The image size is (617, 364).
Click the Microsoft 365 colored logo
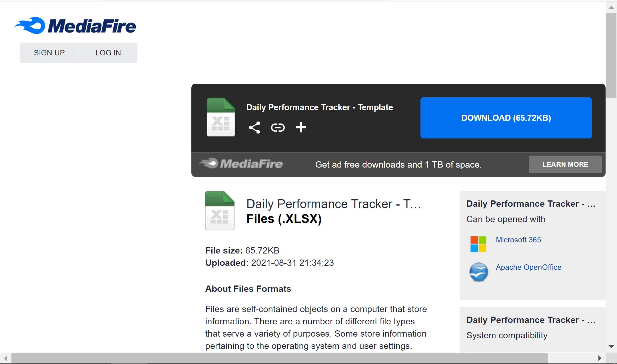(478, 244)
